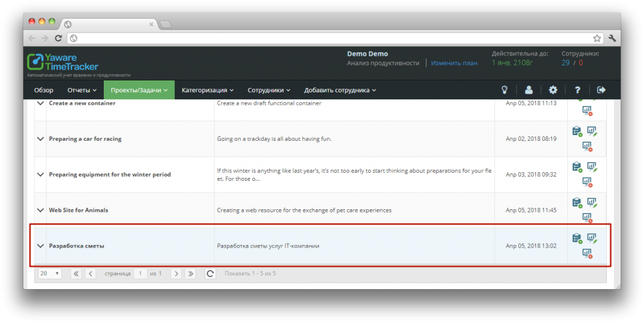Add task to Разработка сметы project
Viewport: 644px width, 323px height.
point(577,238)
